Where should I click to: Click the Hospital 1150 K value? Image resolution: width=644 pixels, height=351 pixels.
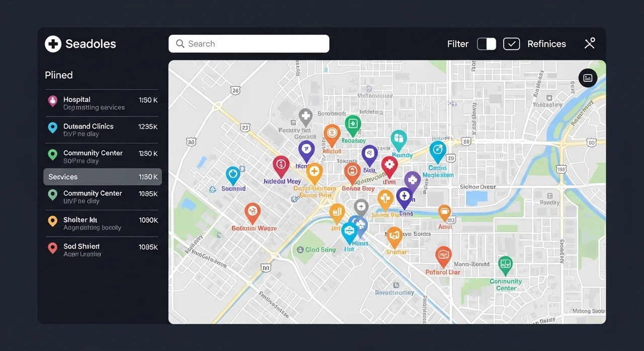pyautogui.click(x=148, y=100)
